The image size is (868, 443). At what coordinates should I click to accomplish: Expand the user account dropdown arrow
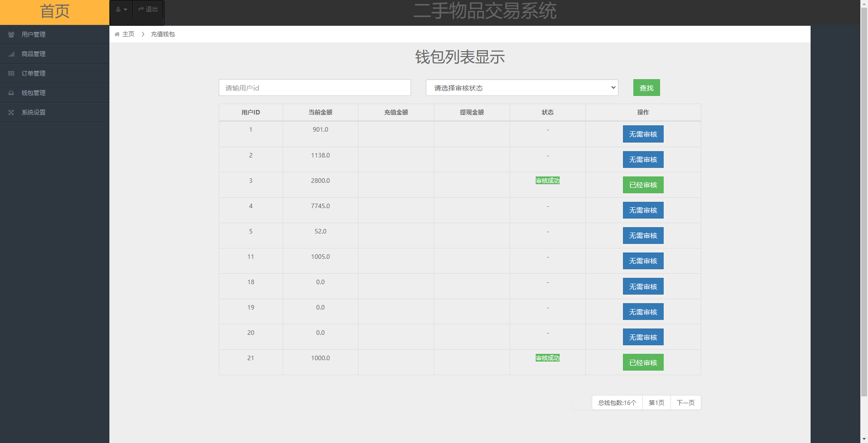pos(125,9)
